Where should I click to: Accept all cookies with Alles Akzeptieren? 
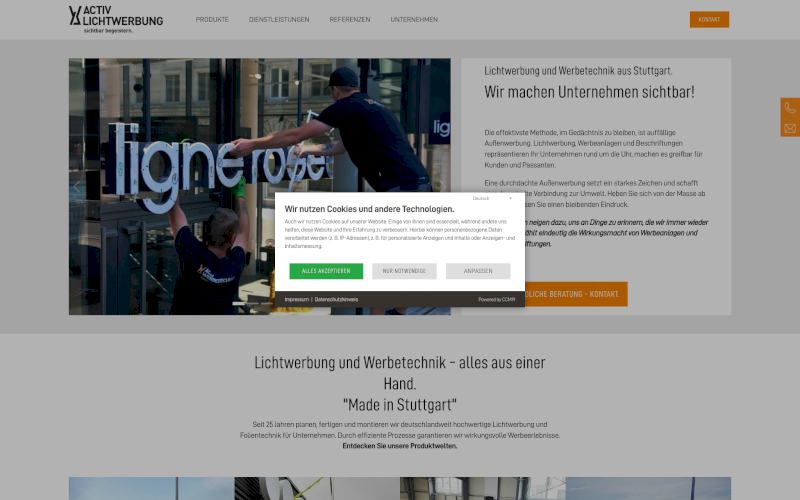point(326,271)
